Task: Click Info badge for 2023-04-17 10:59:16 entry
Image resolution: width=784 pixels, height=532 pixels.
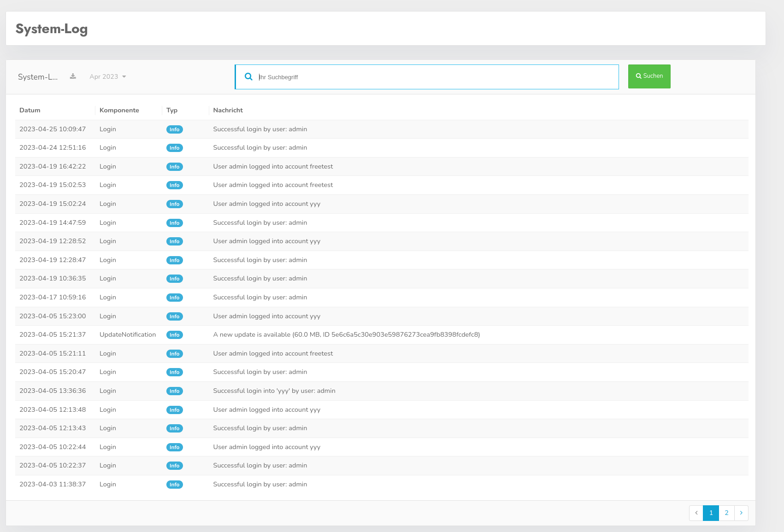Action: [x=174, y=298]
